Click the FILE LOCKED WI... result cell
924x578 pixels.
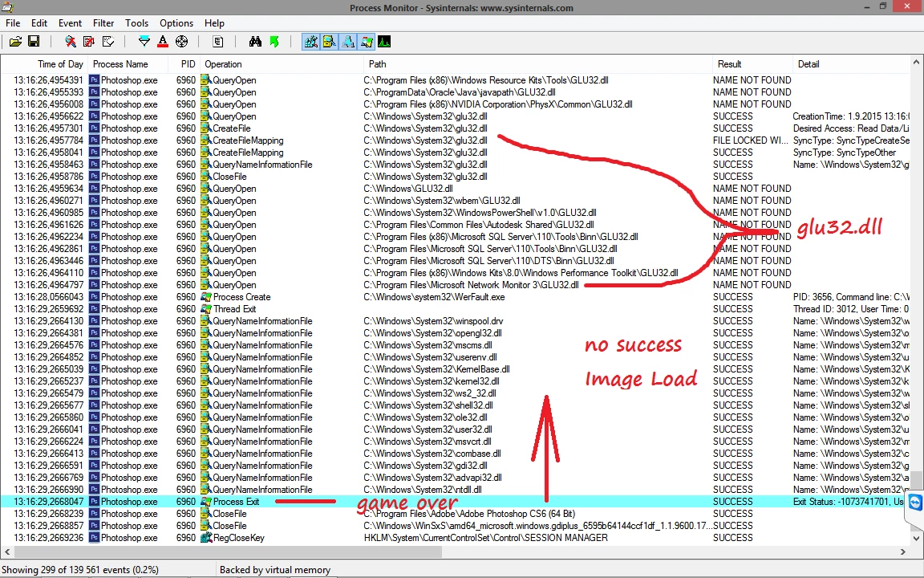tap(750, 140)
